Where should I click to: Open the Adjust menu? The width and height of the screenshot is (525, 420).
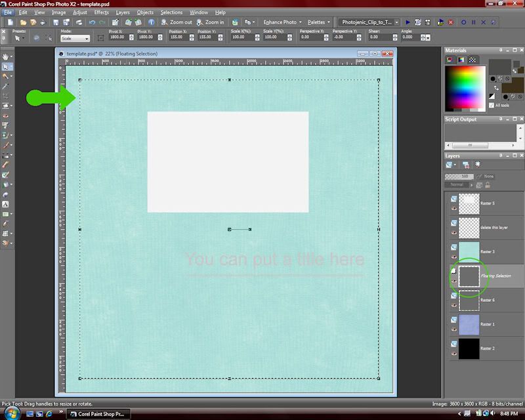[x=79, y=12]
